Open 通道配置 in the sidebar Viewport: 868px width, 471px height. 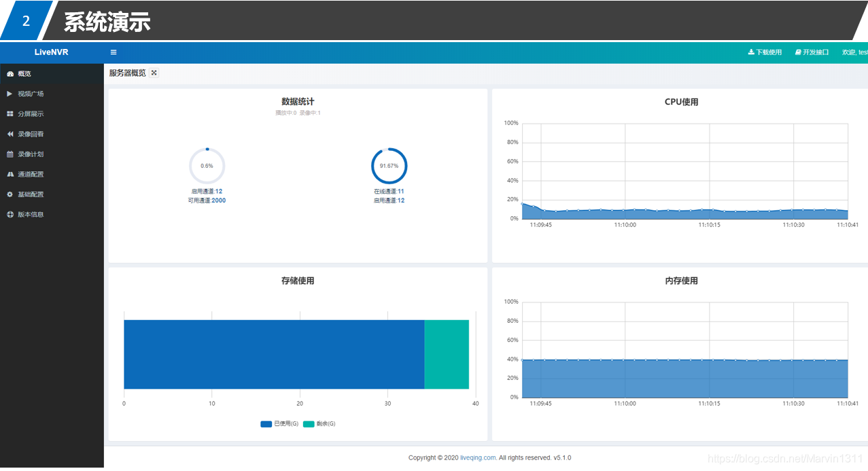pos(31,175)
